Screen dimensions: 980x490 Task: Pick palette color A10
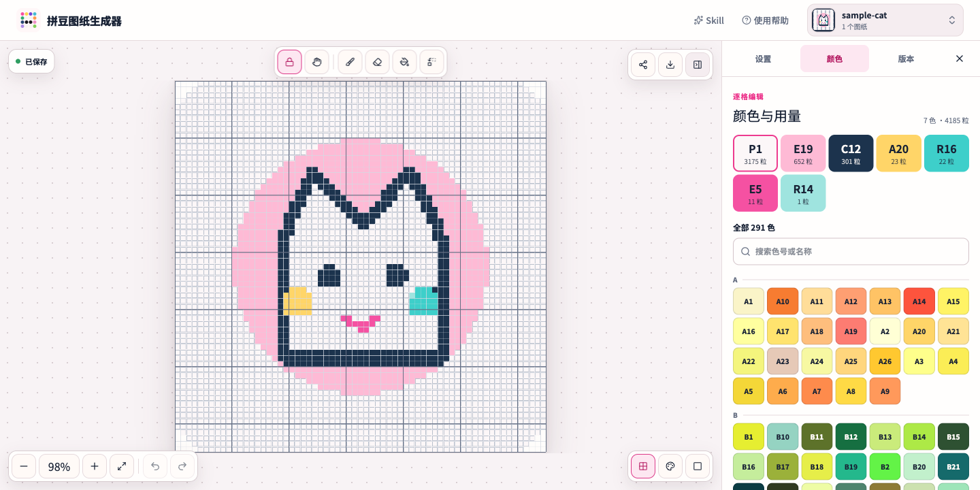[x=783, y=301]
